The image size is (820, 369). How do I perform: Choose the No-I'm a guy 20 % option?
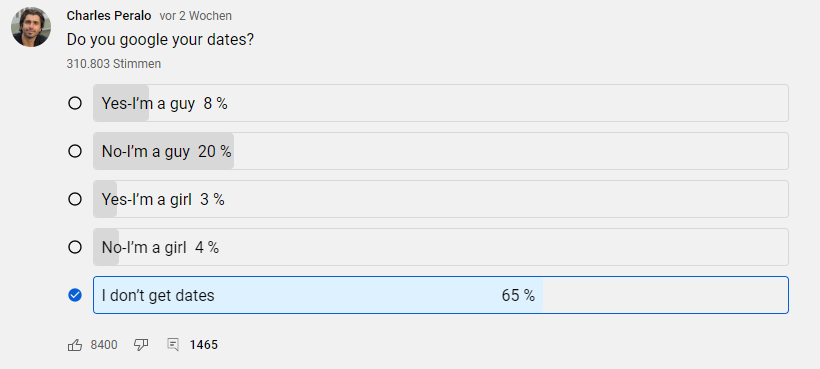click(x=441, y=152)
